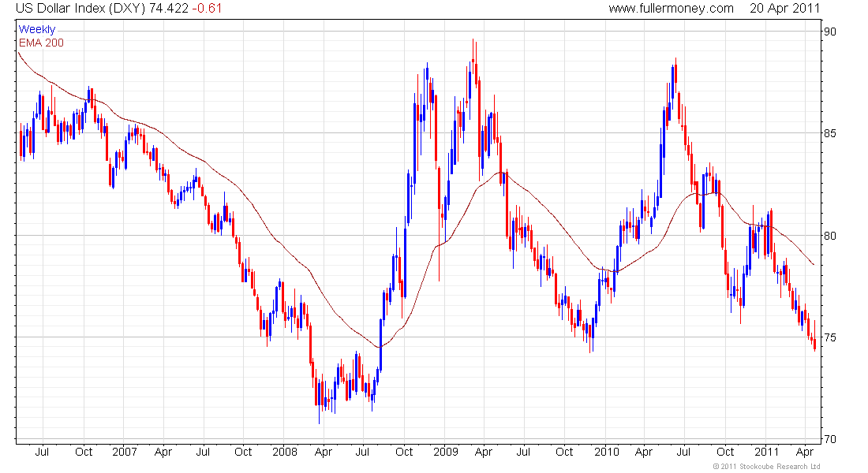Click the 2007 x-axis year label
868x473 pixels.
point(125,452)
